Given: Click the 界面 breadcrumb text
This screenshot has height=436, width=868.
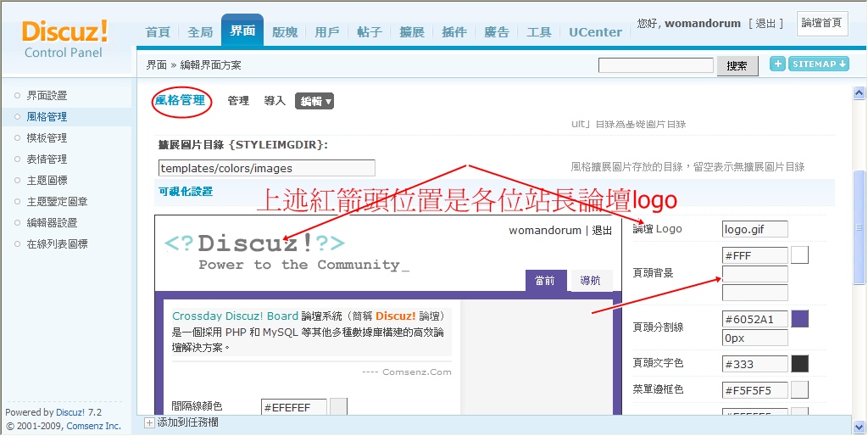Looking at the screenshot, I should point(156,65).
